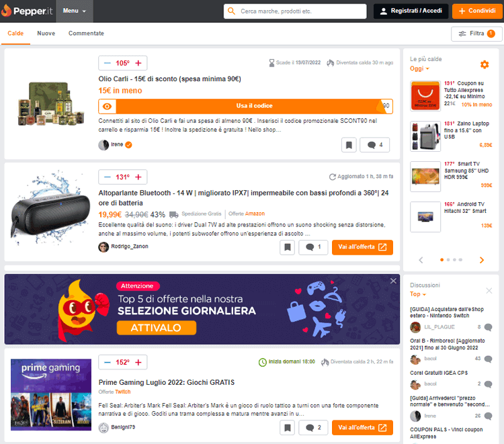Open the Top sort dropdown in Discussioni

click(x=418, y=294)
